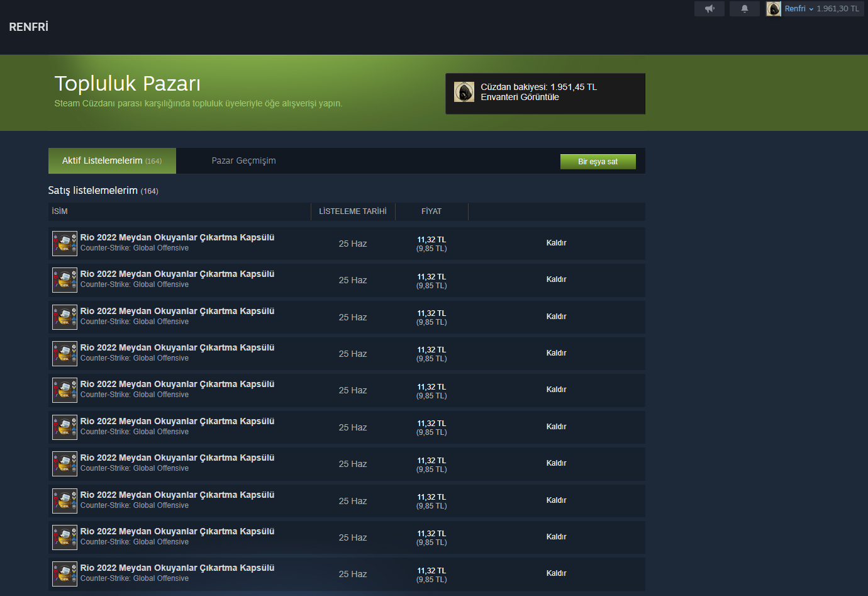868x596 pixels.
Task: Click Kaldır on the seventh listing
Action: (x=557, y=463)
